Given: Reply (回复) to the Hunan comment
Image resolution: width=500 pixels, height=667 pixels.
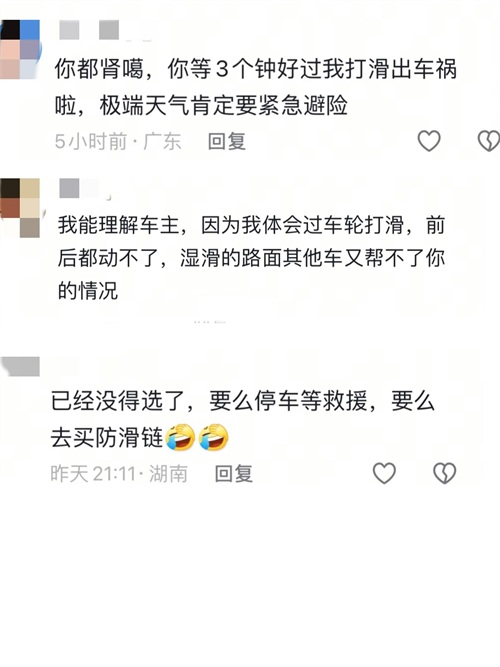Looking at the screenshot, I should [x=234, y=473].
